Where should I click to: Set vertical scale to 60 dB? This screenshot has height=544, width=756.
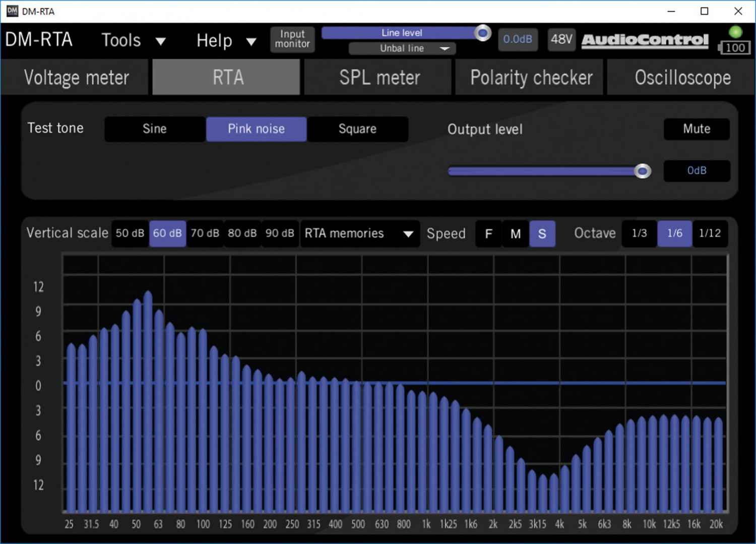click(x=167, y=233)
